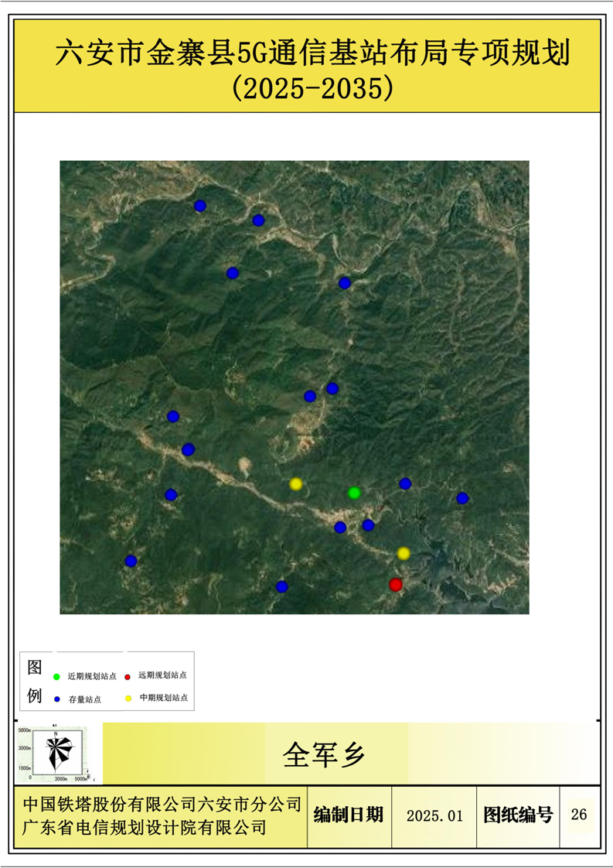This screenshot has width=613, height=868.
Task: Click the drawing number 26
Action: (579, 815)
